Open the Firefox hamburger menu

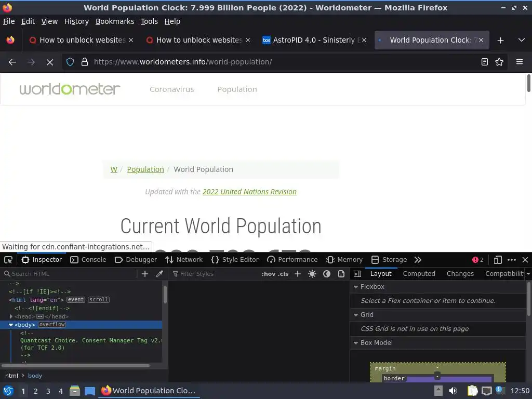coord(519,62)
